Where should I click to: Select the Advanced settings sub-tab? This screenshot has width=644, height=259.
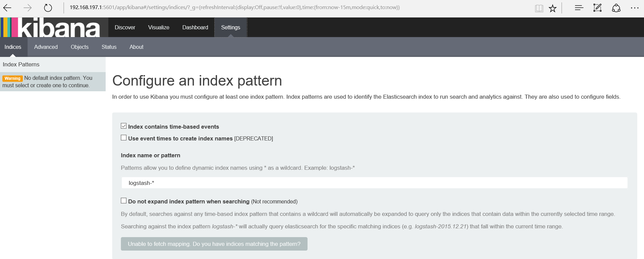[46, 47]
